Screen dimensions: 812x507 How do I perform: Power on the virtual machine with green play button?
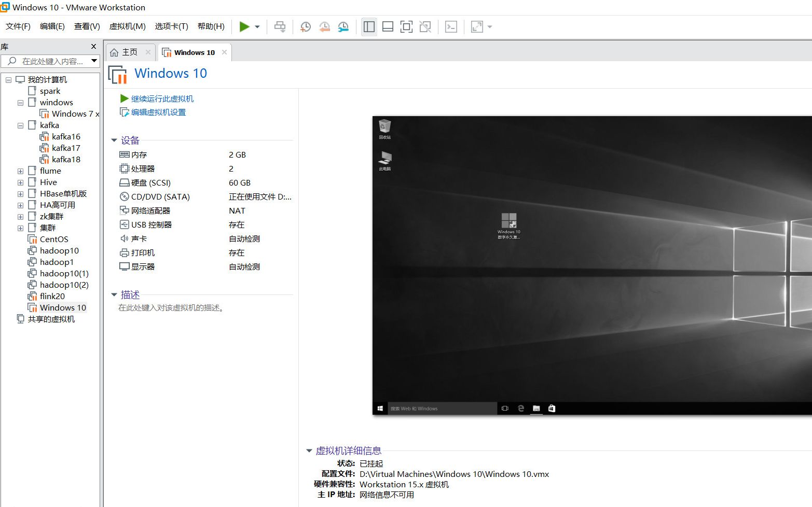244,26
